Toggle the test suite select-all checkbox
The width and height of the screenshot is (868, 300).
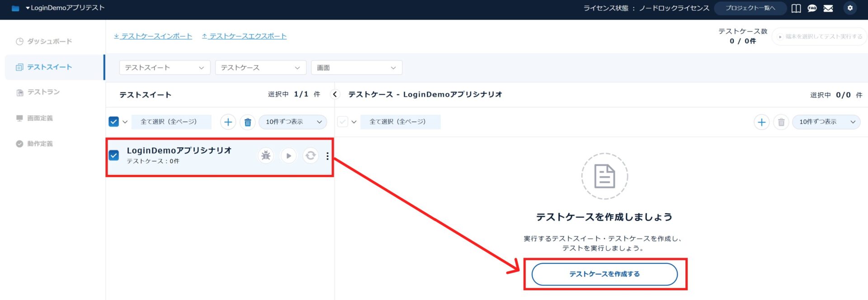click(x=114, y=122)
